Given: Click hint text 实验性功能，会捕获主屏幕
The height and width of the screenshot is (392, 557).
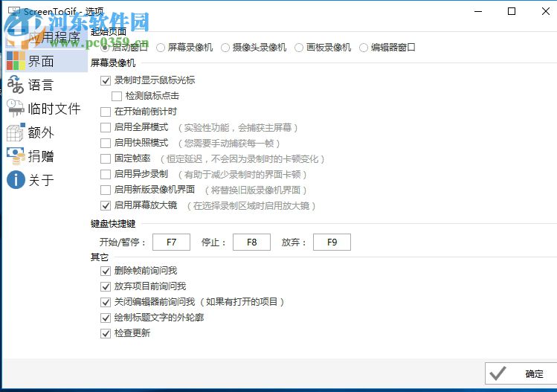Looking at the screenshot, I should 238,128.
